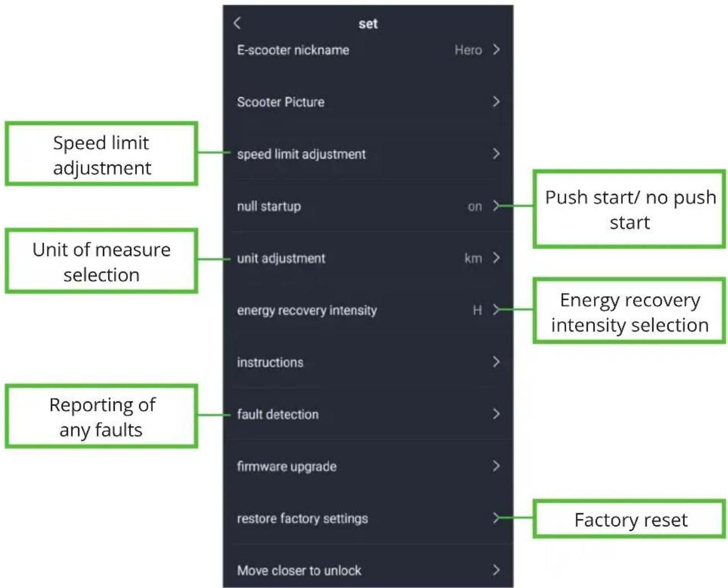Change the unit adjustment km value
The image size is (728, 588).
tap(473, 258)
